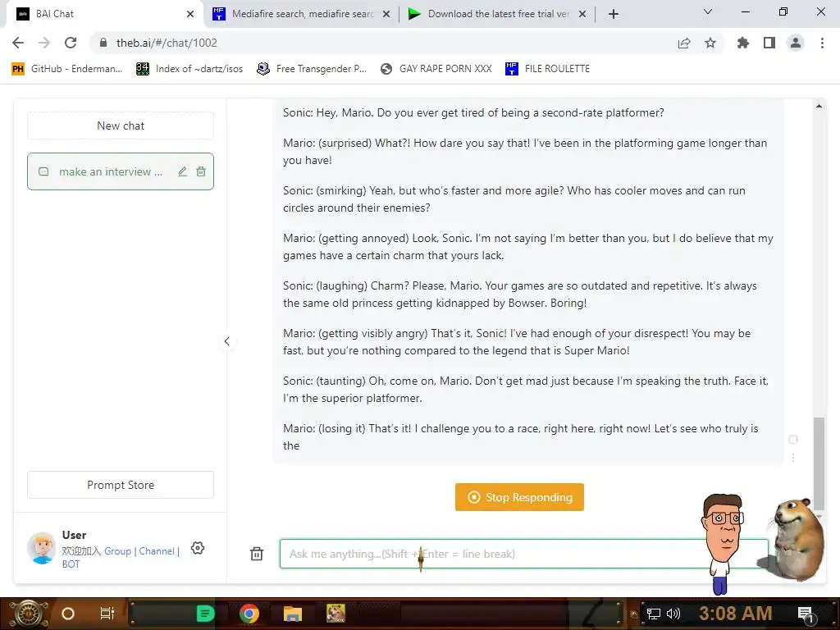
Task: Start a New chat
Action: [x=121, y=126]
